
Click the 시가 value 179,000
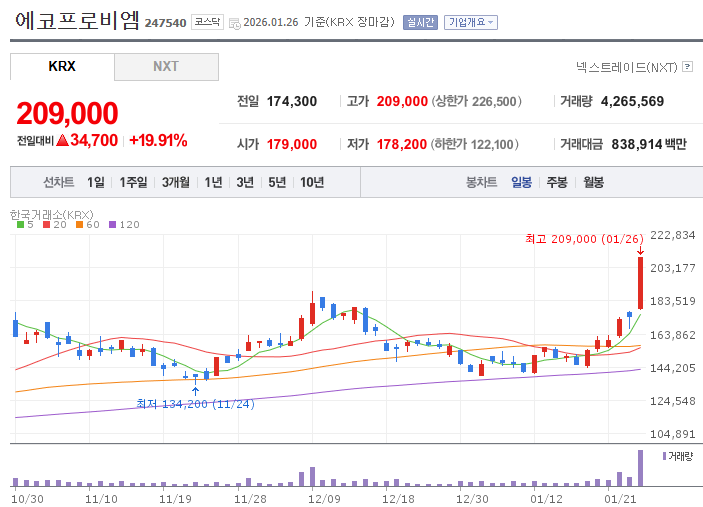coord(292,144)
